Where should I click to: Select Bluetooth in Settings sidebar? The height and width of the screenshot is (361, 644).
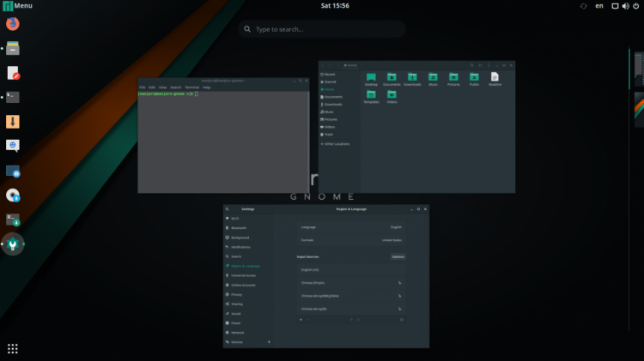248,228
